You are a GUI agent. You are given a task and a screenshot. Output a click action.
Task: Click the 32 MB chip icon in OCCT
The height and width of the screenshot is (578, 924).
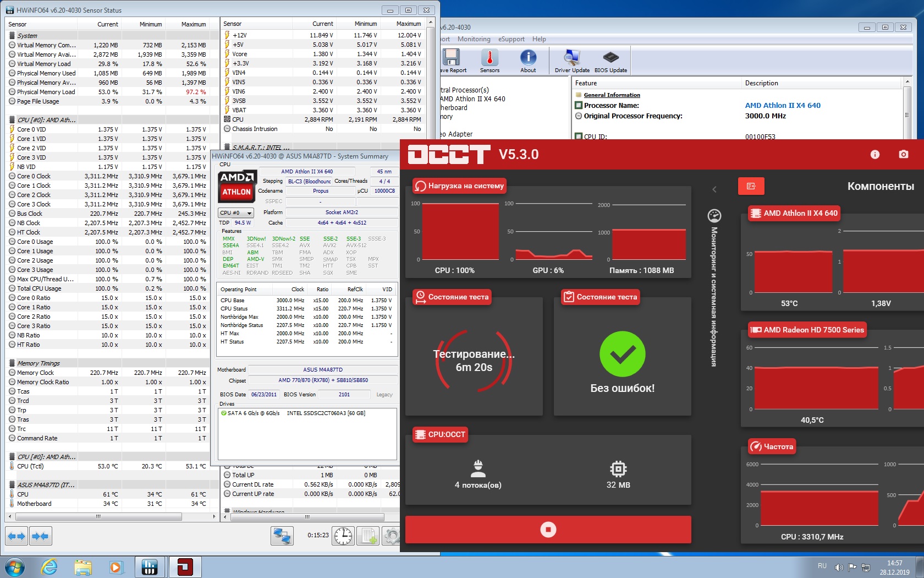click(x=618, y=468)
